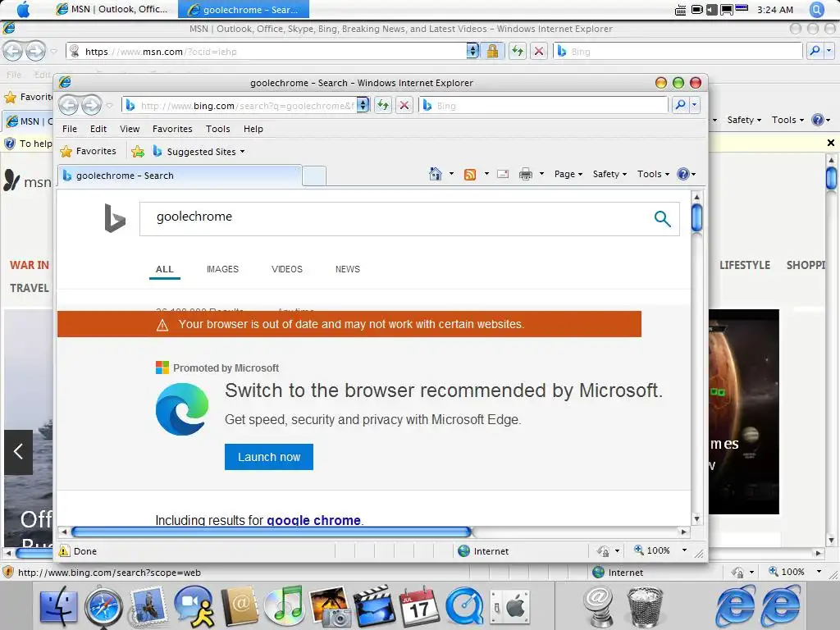Image resolution: width=840 pixels, height=630 pixels.
Task: Click the Home icon in command bar
Action: click(x=435, y=174)
